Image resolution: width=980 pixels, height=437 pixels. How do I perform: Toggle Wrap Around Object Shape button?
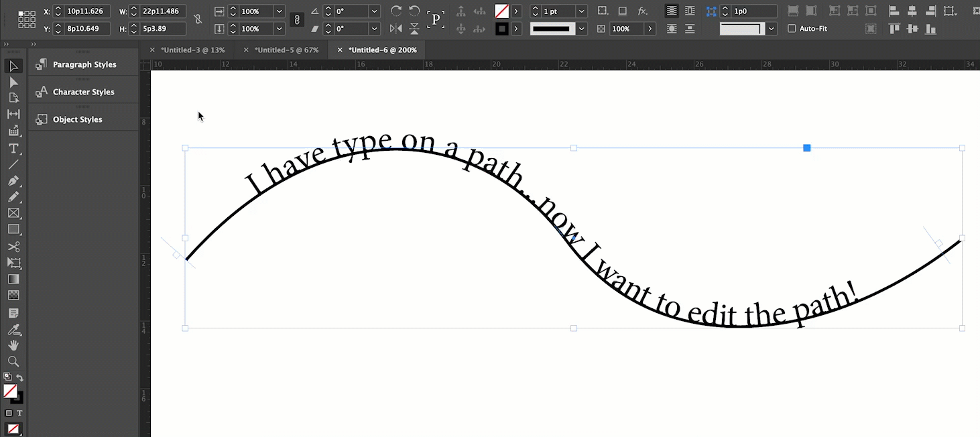[x=672, y=29]
